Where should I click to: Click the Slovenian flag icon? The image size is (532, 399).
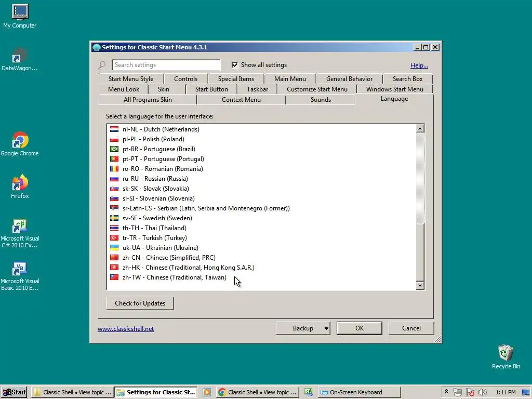pyautogui.click(x=114, y=198)
